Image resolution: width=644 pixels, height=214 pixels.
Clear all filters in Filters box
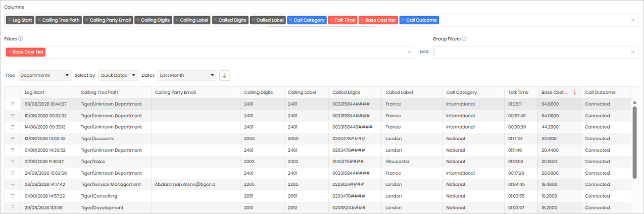click(x=410, y=52)
